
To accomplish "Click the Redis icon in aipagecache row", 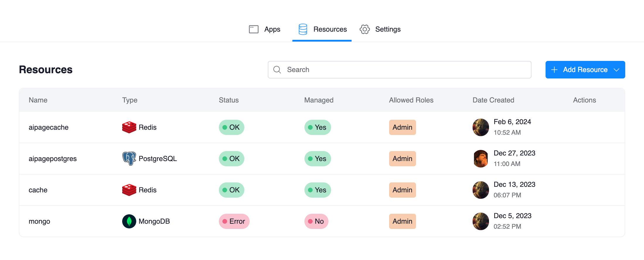I will point(129,127).
